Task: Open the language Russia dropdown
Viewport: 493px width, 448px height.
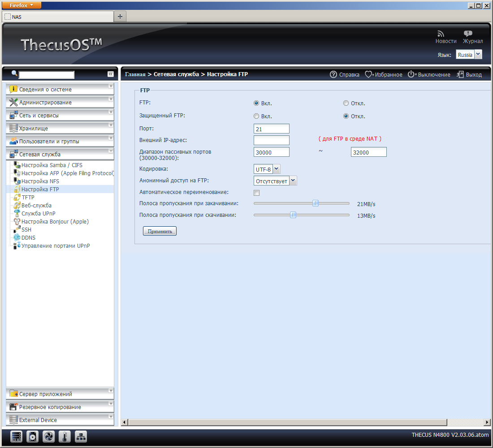Action: point(478,54)
